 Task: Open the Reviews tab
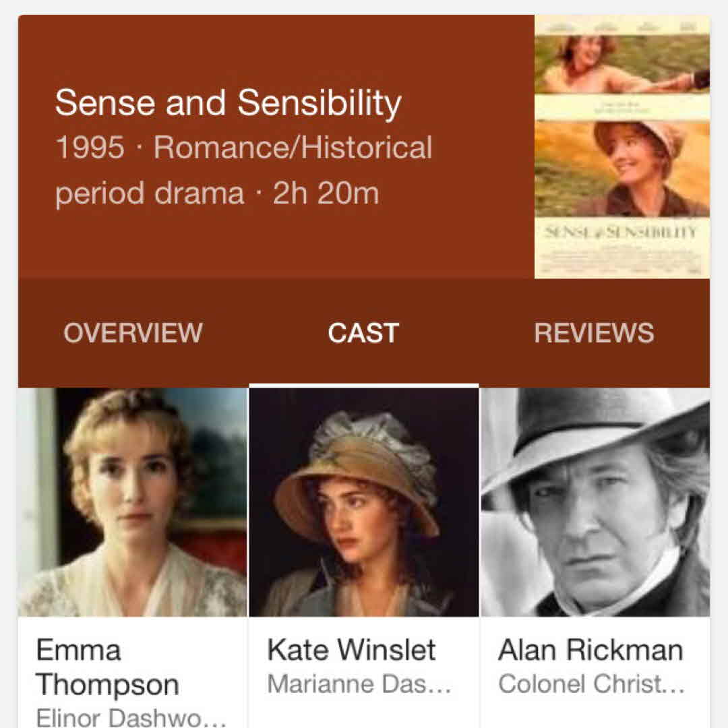[x=594, y=333]
